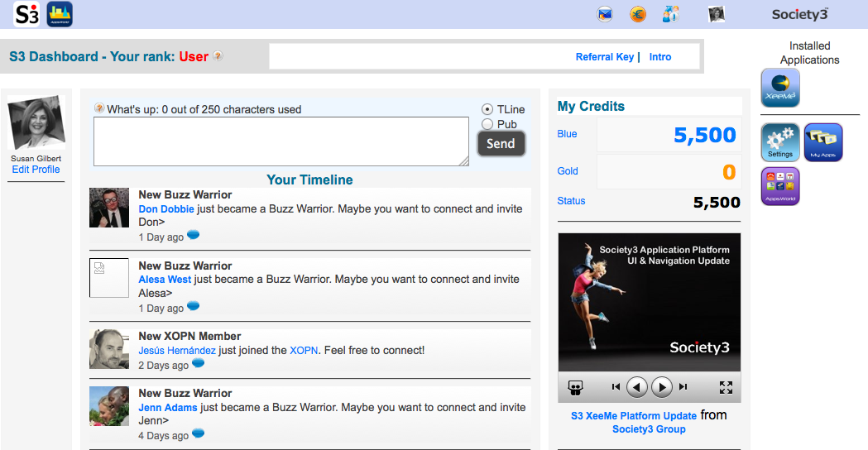Go to previous slide in player
868x450 pixels.
tap(636, 387)
